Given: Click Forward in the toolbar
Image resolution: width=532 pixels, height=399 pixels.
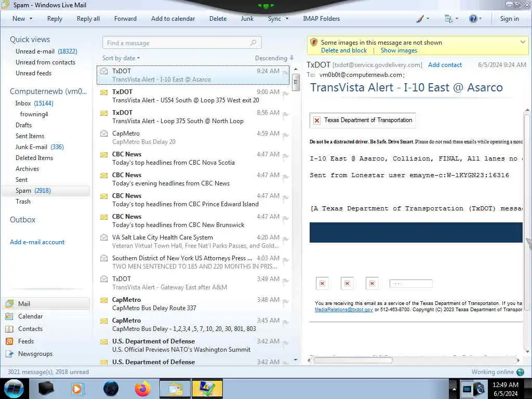Looking at the screenshot, I should [x=125, y=19].
